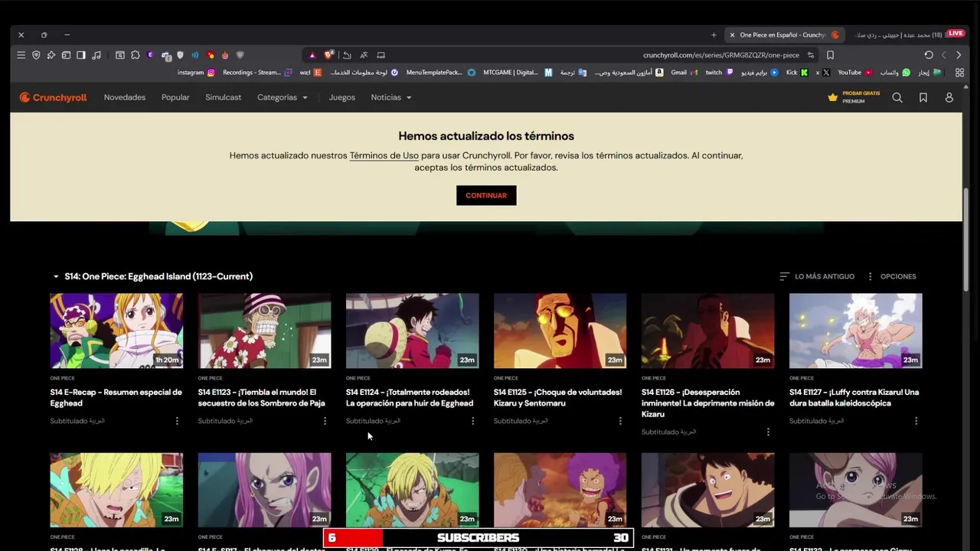
Task: Open a new browser tab with plus
Action: [714, 34]
